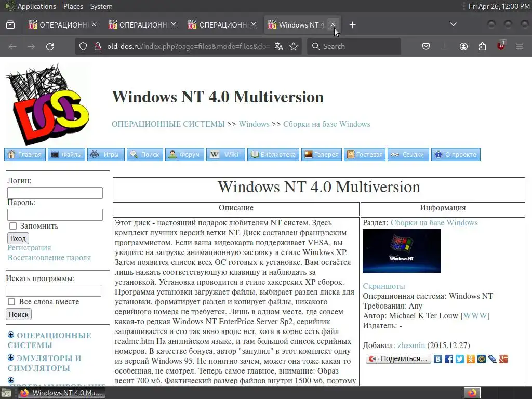Click the Поиск nav button
Image resolution: width=532 pixels, height=399 pixels.
tap(145, 154)
